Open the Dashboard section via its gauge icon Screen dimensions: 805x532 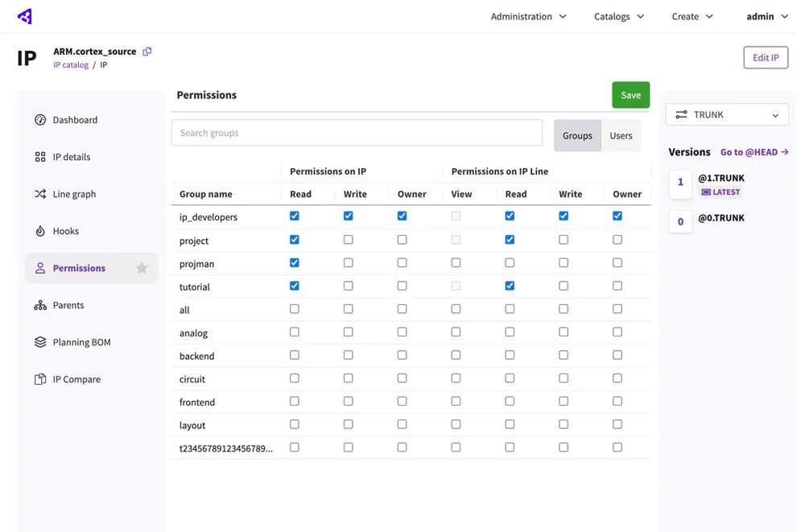[39, 119]
